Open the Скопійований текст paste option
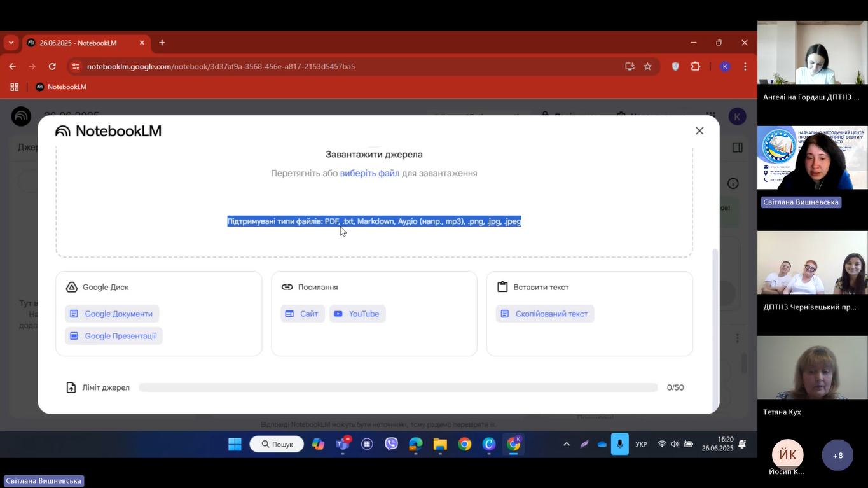Image resolution: width=868 pixels, height=488 pixels. coord(545,314)
